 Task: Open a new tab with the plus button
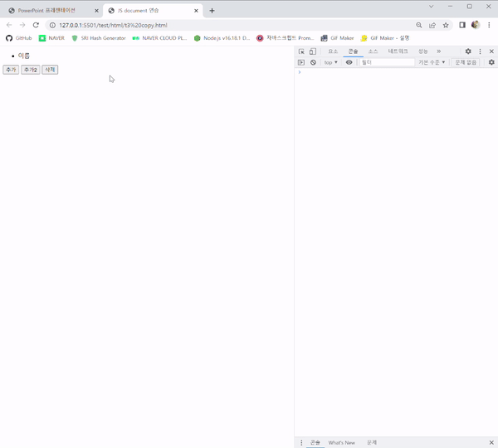[x=212, y=11]
